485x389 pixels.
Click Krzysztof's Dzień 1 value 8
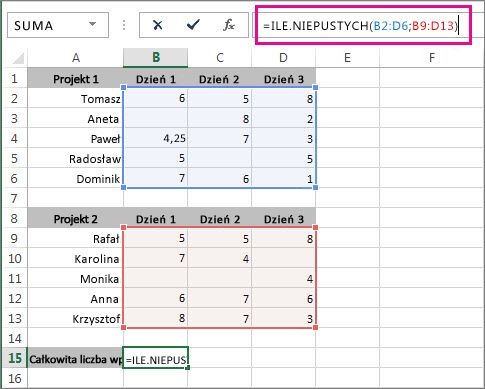click(x=156, y=318)
